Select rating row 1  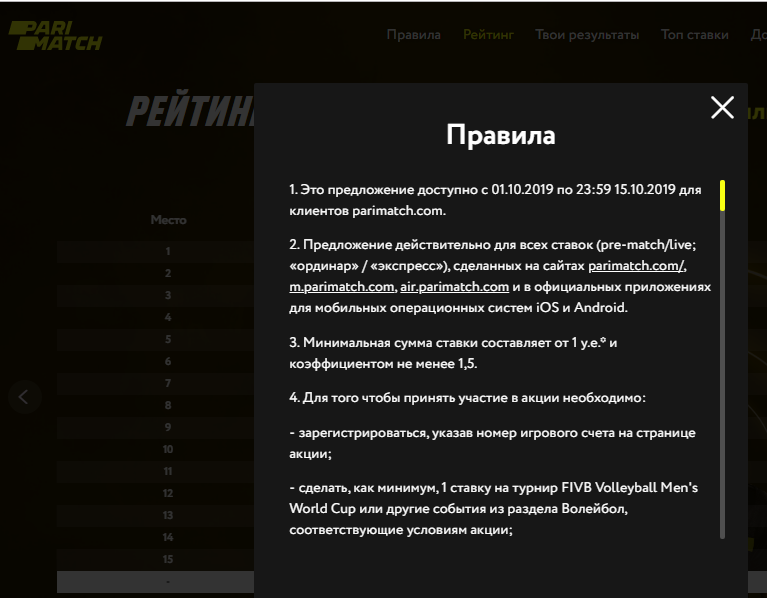coord(156,251)
